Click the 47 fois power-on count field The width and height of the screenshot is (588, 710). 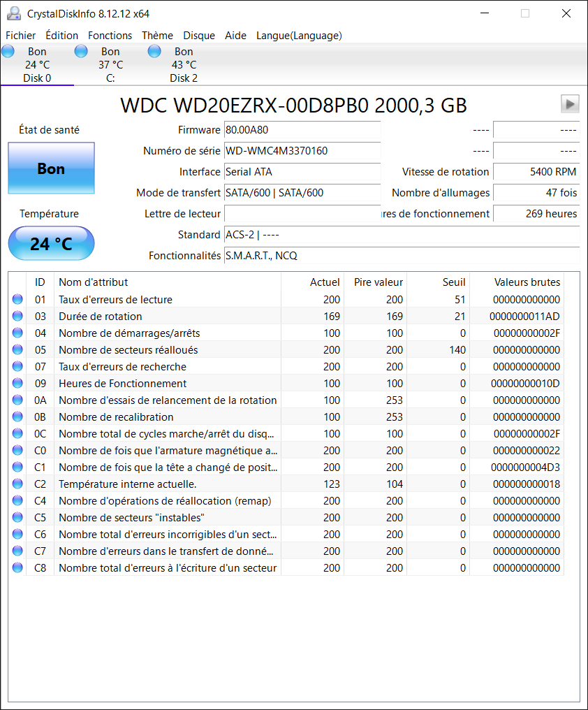click(x=536, y=192)
